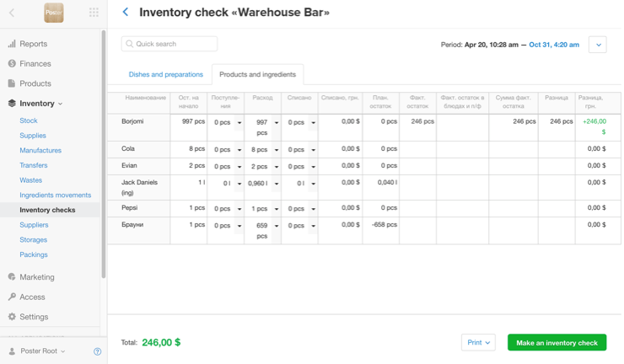
Task: Click the help question mark icon
Action: [97, 351]
